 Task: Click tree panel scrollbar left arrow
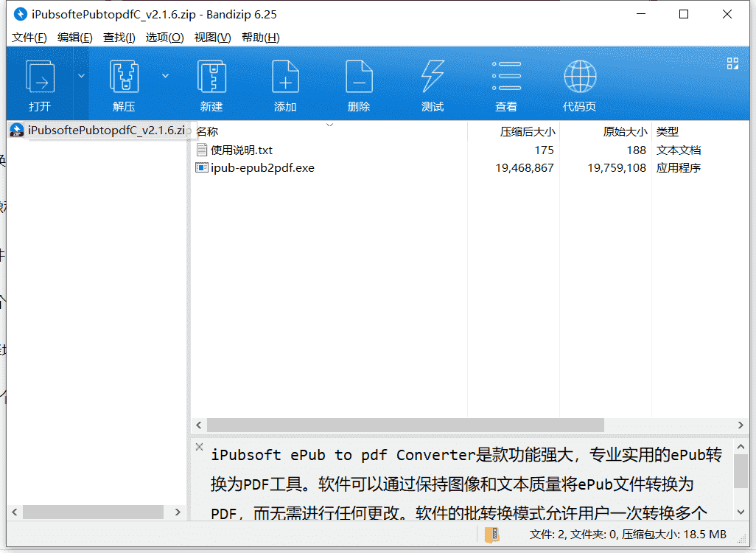pyautogui.click(x=15, y=512)
